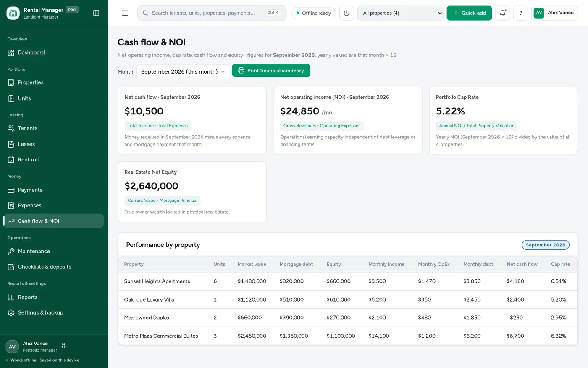
Task: Click the Payments card icon
Action: pyautogui.click(x=11, y=190)
